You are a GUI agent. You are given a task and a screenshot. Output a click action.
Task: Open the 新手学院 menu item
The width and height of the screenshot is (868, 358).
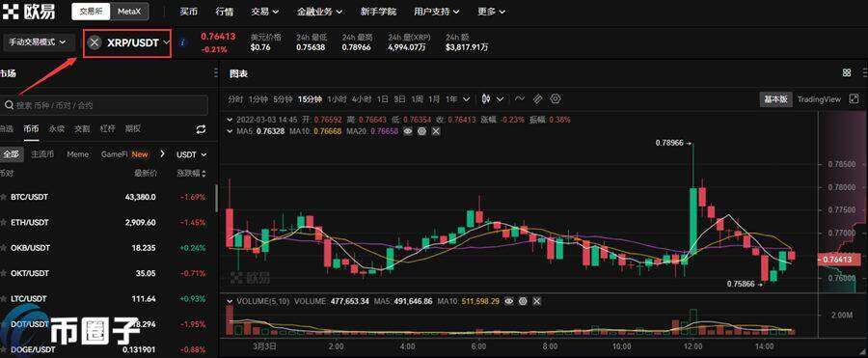point(378,11)
